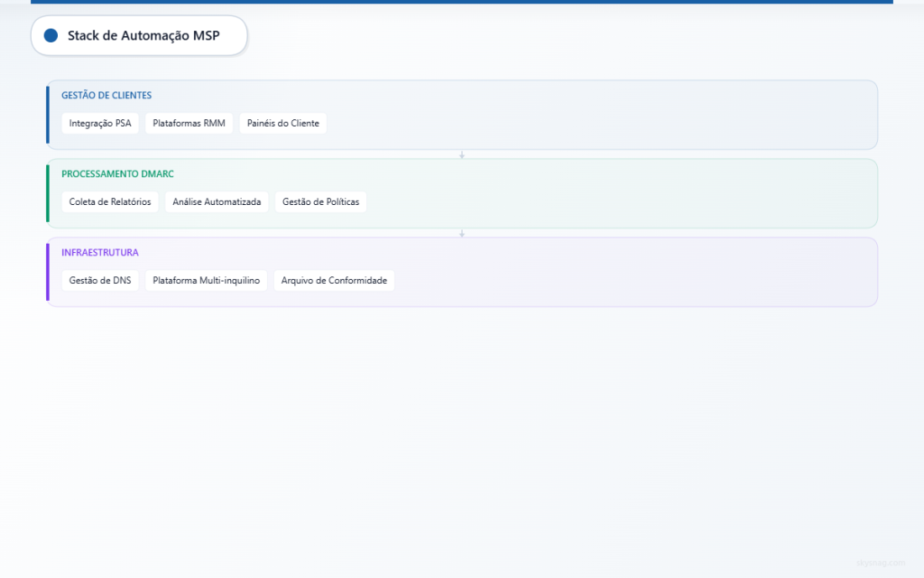Image resolution: width=924 pixels, height=578 pixels.
Task: Click the down arrow above the Infraestrutura section
Action: 462,232
